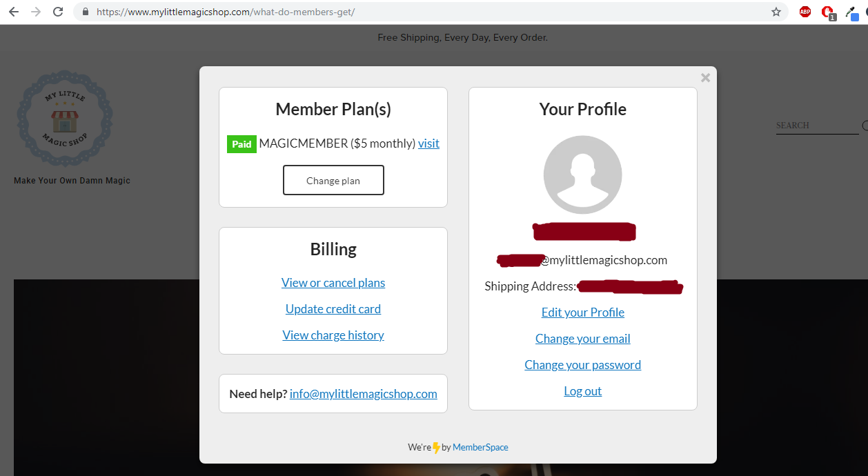Click the My Little Magic Shop logo
The width and height of the screenshot is (868, 476).
pyautogui.click(x=65, y=117)
